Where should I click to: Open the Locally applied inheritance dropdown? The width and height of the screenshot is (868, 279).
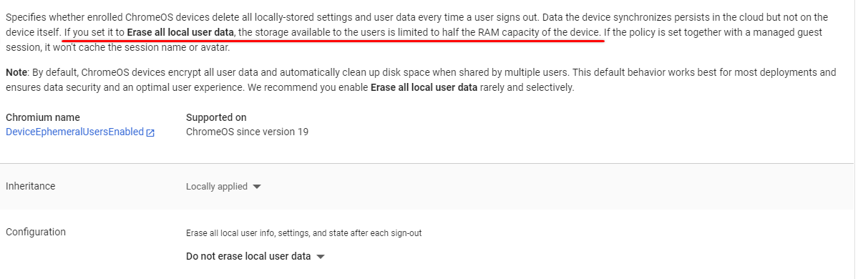(223, 186)
